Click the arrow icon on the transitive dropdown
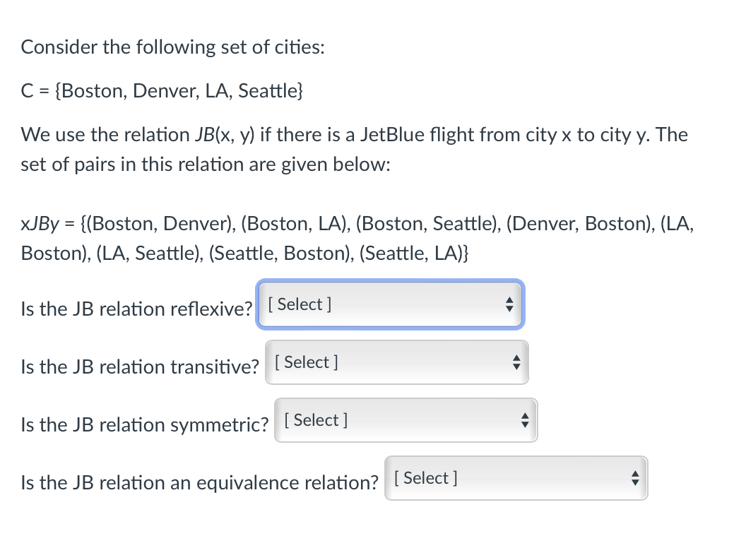 pos(516,362)
